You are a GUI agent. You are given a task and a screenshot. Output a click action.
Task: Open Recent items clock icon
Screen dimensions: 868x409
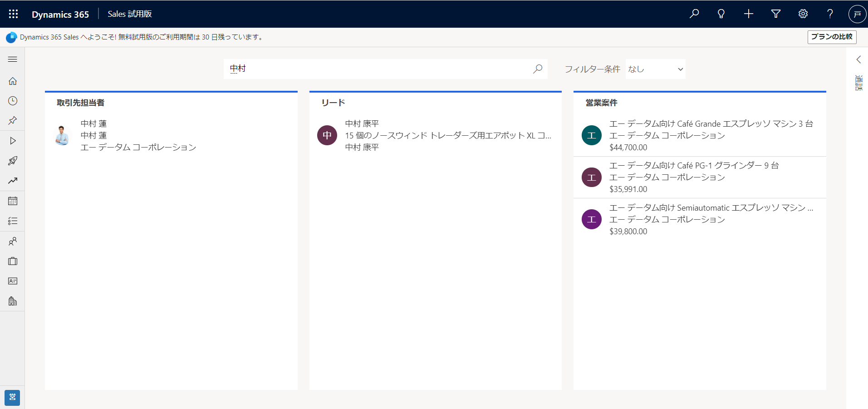(x=13, y=101)
